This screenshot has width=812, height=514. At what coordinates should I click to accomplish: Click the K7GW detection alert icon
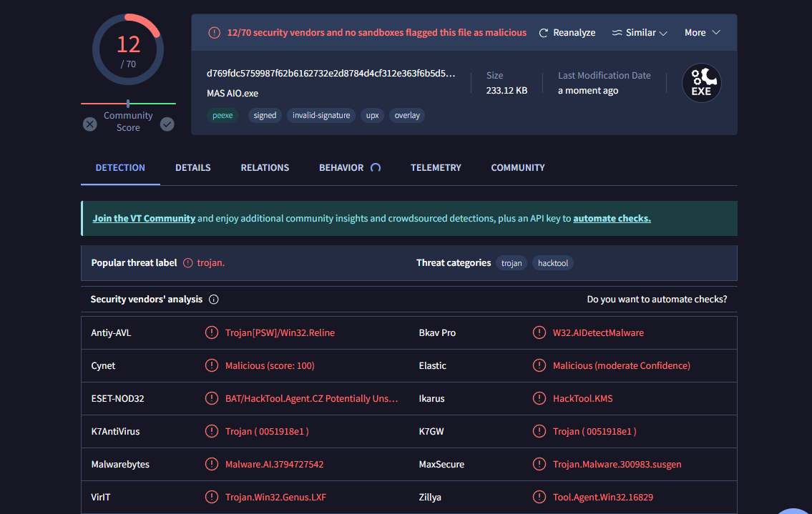pos(539,431)
